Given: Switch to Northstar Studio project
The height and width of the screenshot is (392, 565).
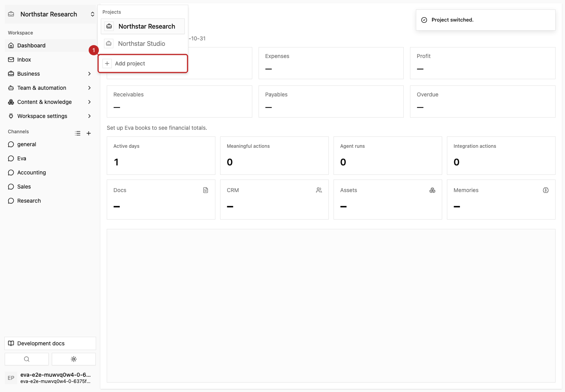Looking at the screenshot, I should click(143, 44).
